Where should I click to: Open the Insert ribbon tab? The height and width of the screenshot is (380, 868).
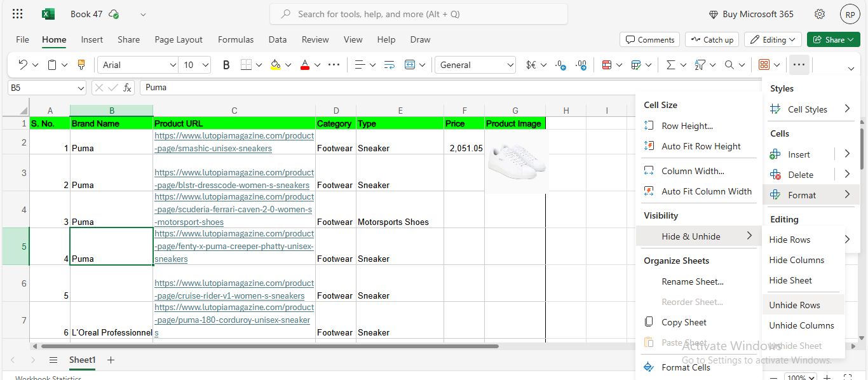click(x=92, y=39)
